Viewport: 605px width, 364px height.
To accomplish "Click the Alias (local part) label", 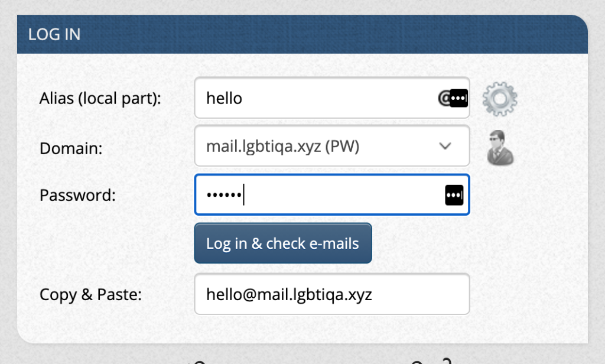I will (x=100, y=99).
